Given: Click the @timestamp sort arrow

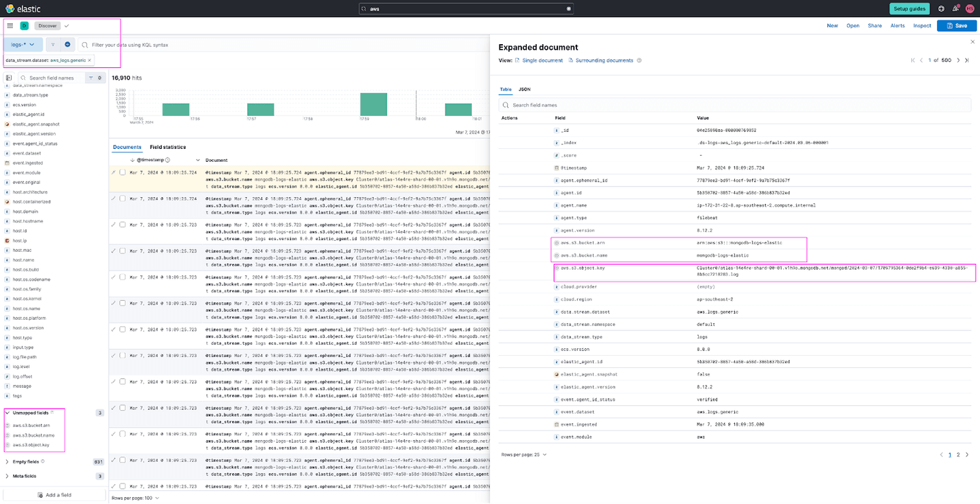Looking at the screenshot, I should 132,160.
